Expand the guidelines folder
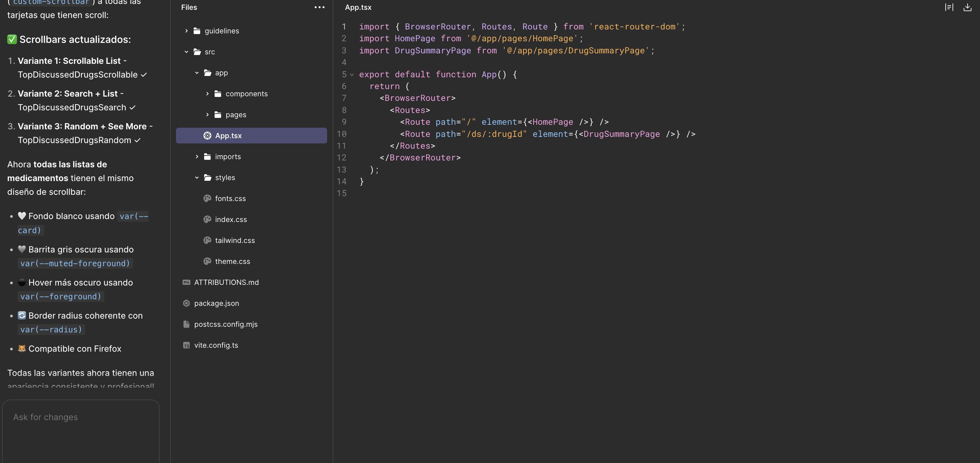 pyautogui.click(x=186, y=31)
